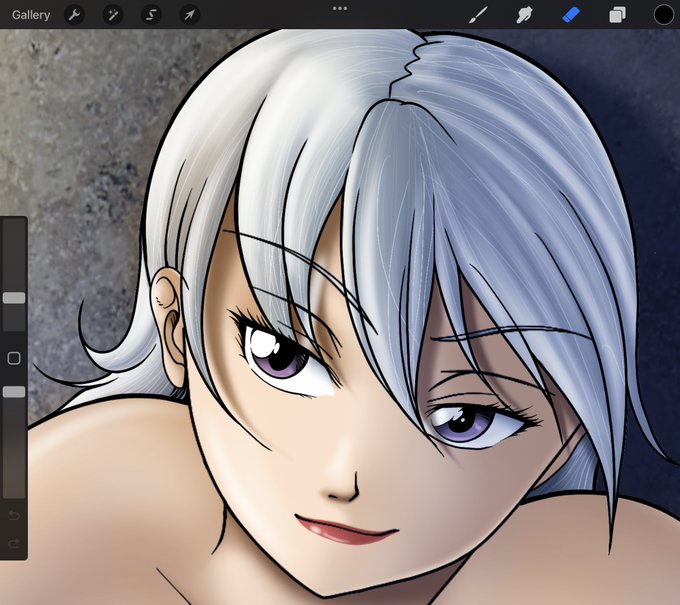This screenshot has width=680, height=605.
Task: Tap the square Modify button on sidebar
Action: (x=14, y=358)
